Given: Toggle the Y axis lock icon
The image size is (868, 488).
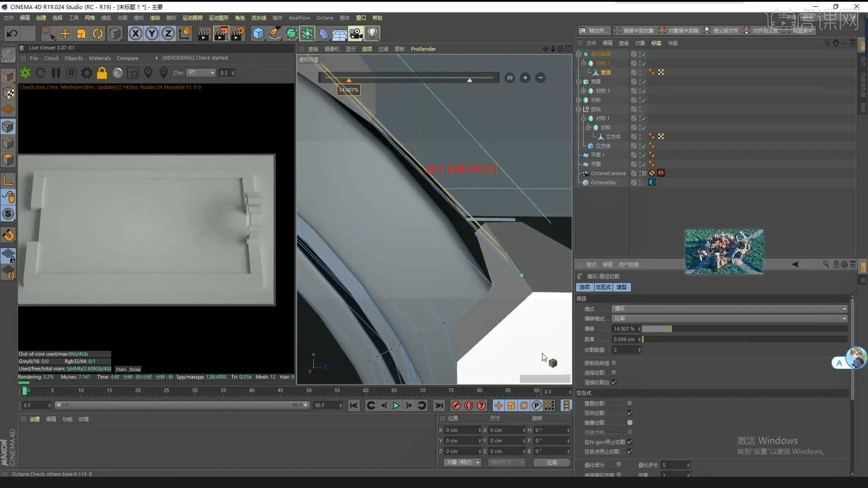Looking at the screenshot, I should 151,33.
